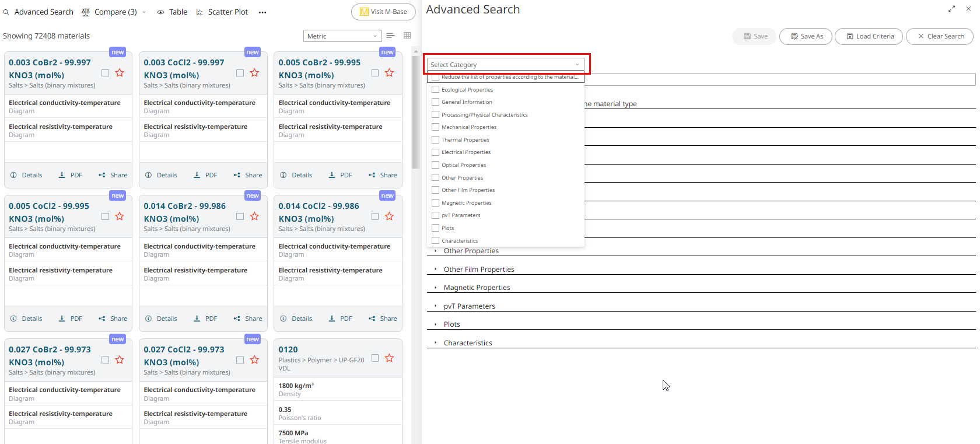Download PDF for 0.014 CoCl2 - 99.986
Image resolution: width=980 pixels, height=444 pixels.
pos(340,319)
